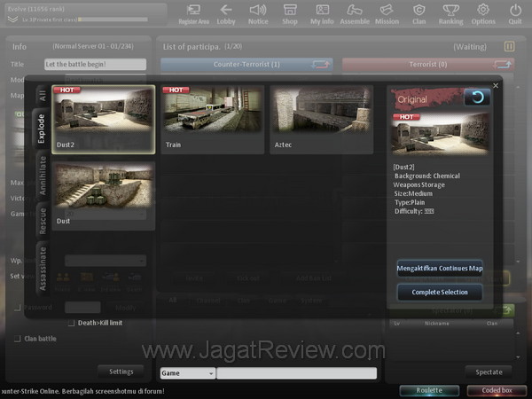The width and height of the screenshot is (532, 399).
Task: Open My Info profile icon
Action: click(x=322, y=14)
